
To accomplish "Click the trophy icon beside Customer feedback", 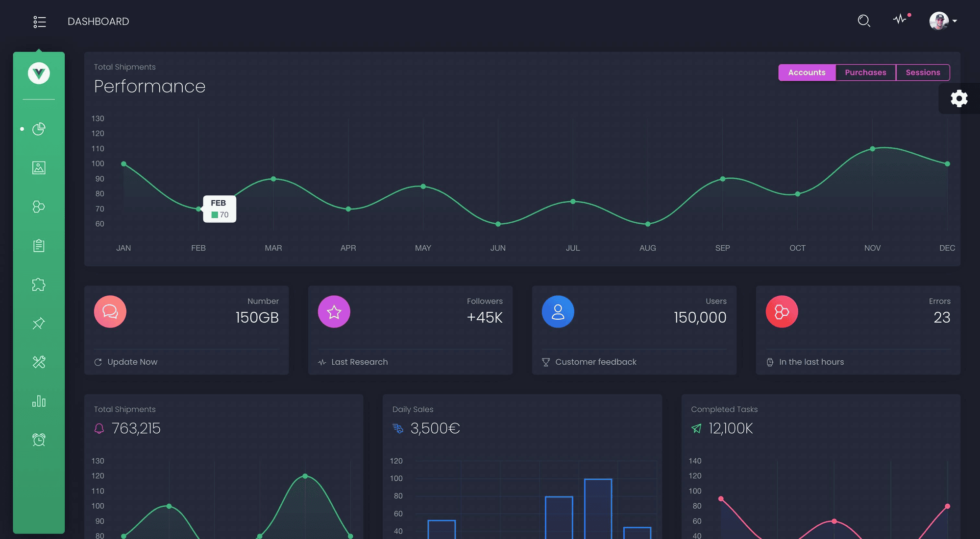I will (x=546, y=362).
